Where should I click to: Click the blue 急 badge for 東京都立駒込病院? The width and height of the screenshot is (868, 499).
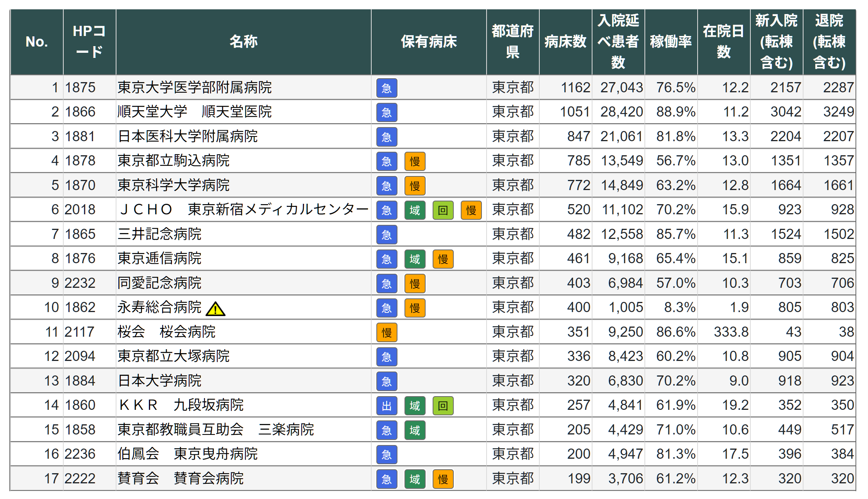click(x=387, y=162)
